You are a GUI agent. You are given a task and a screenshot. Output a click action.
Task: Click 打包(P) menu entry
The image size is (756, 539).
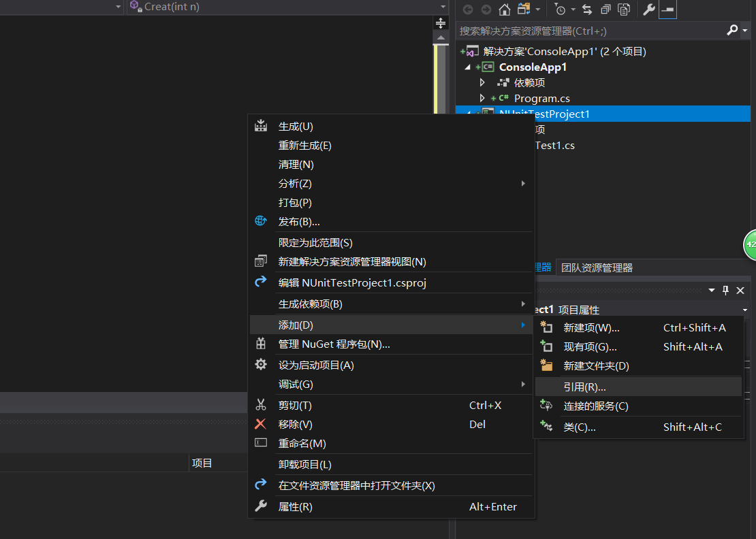click(391, 203)
